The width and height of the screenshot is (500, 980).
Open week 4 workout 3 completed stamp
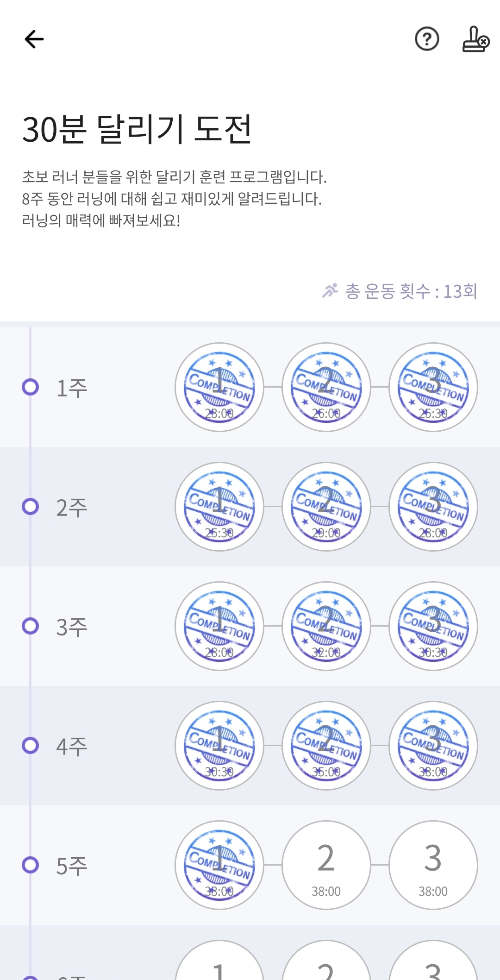433,746
